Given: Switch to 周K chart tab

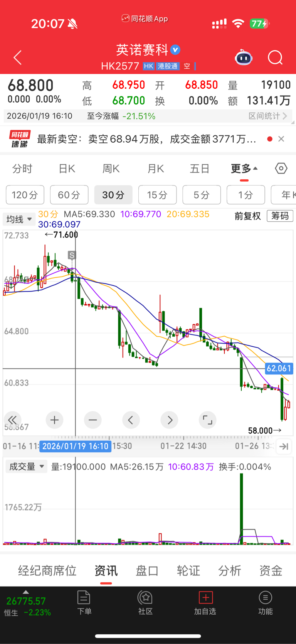Looking at the screenshot, I should tap(111, 169).
